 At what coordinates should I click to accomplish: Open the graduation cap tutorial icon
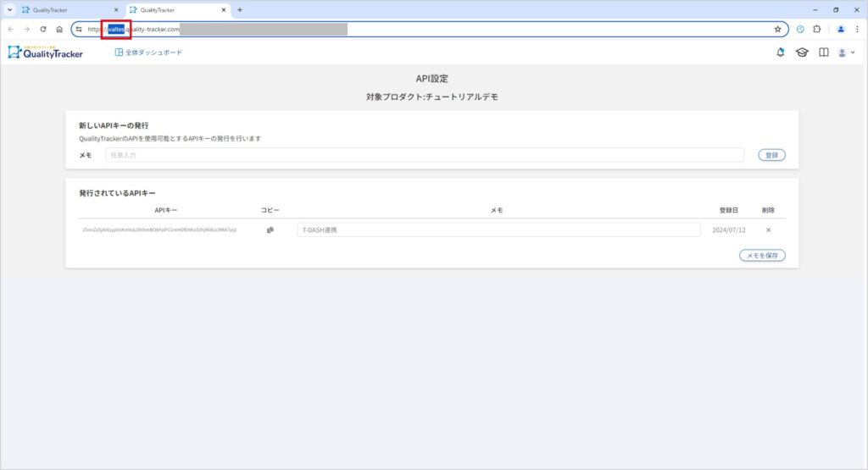click(802, 53)
